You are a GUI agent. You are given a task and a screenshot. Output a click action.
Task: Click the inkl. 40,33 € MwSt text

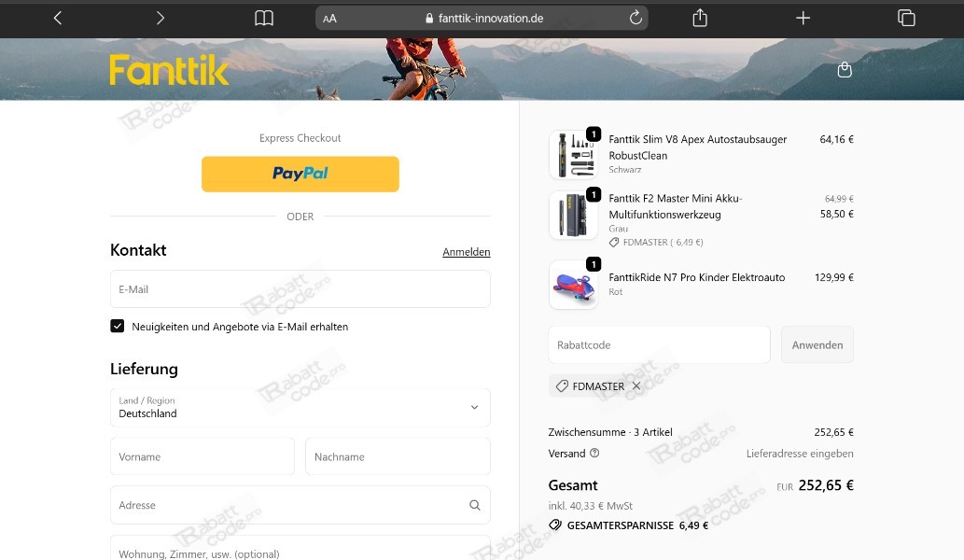590,506
